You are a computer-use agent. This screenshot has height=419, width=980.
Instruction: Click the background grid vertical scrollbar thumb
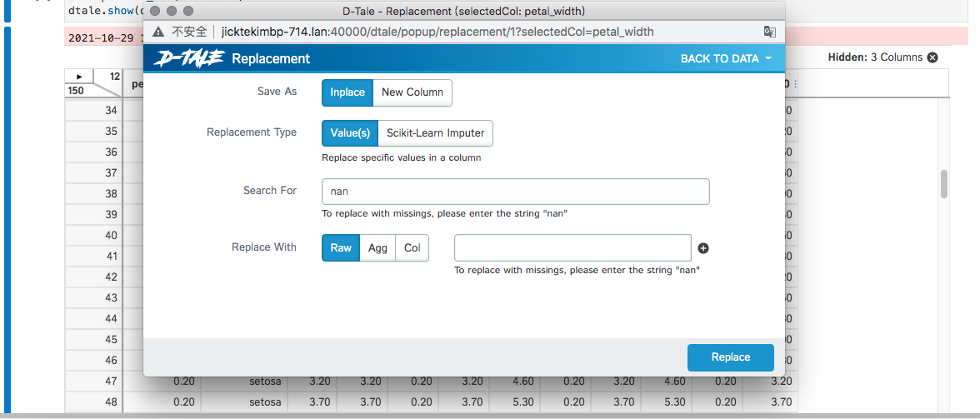[x=944, y=184]
